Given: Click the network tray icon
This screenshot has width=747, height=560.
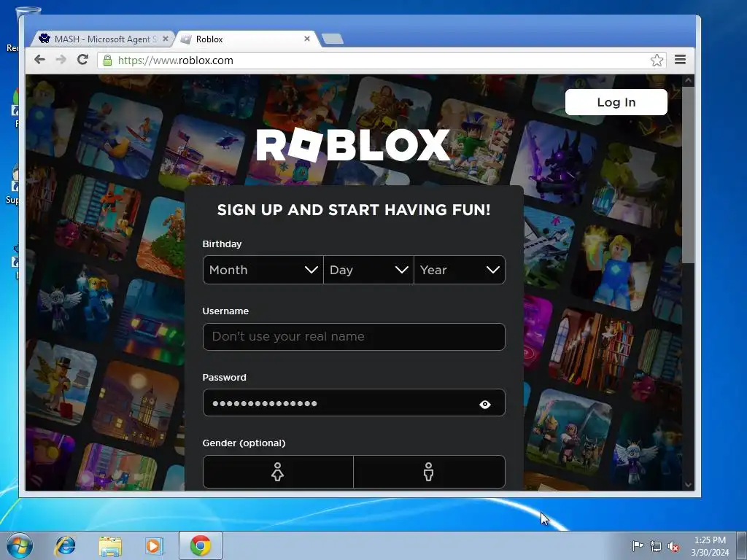Looking at the screenshot, I should (656, 546).
